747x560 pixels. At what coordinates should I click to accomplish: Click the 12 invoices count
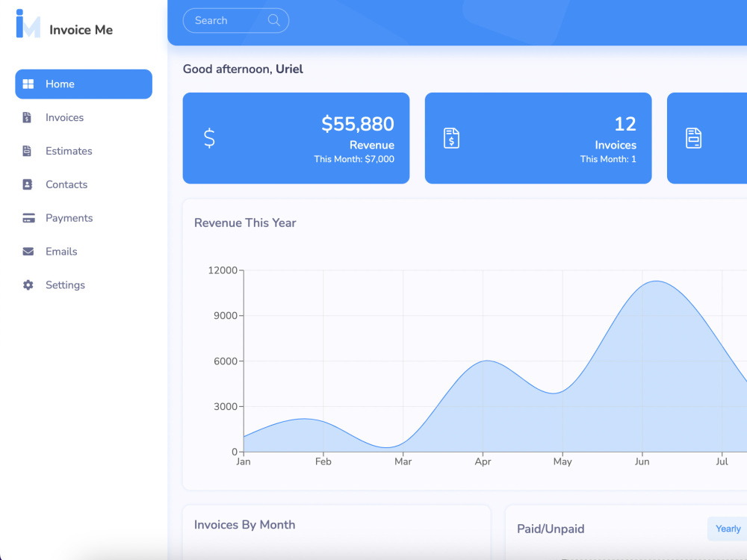[625, 124]
